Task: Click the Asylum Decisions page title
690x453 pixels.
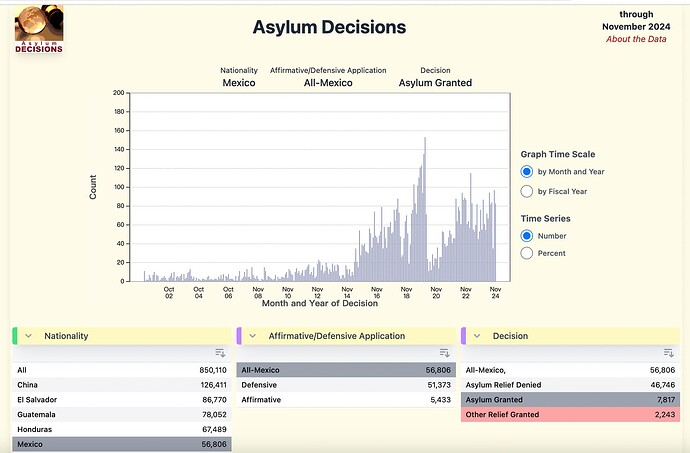Action: pyautogui.click(x=329, y=27)
